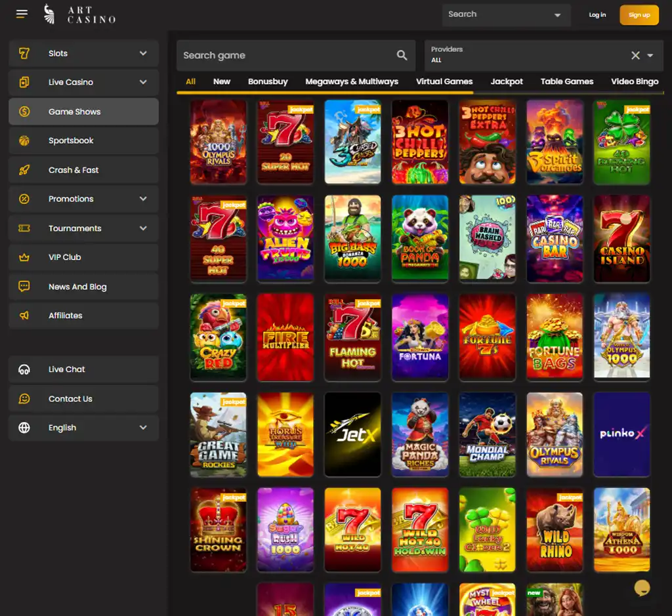Open the Mondial Champ game thumbnail
672x616 pixels.
click(x=488, y=434)
